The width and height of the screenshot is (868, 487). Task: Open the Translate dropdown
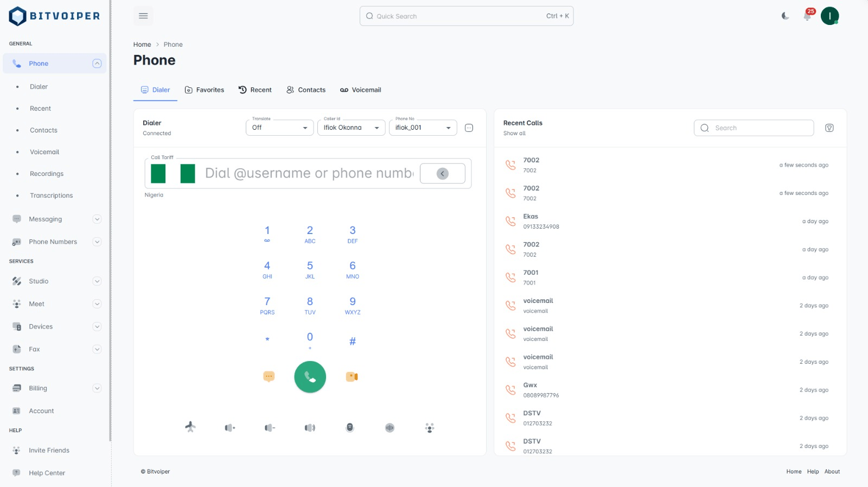tap(279, 128)
